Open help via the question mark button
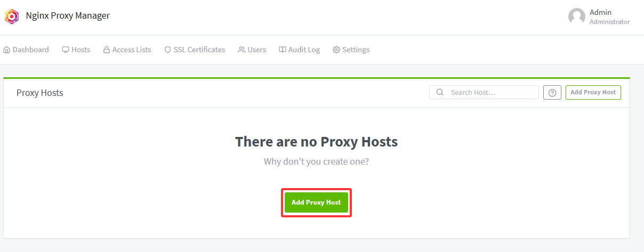Image resolution: width=644 pixels, height=252 pixels. pos(552,93)
